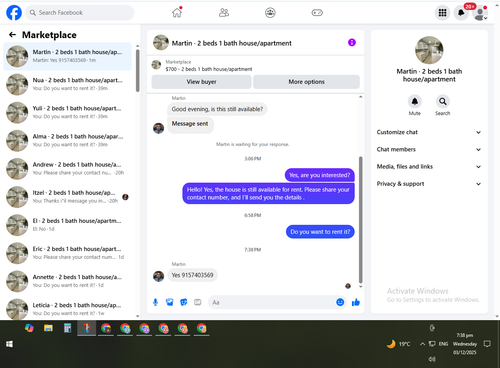Image resolution: width=500 pixels, height=368 pixels.
Task: Open the Yuli conversation
Action: coord(67,112)
